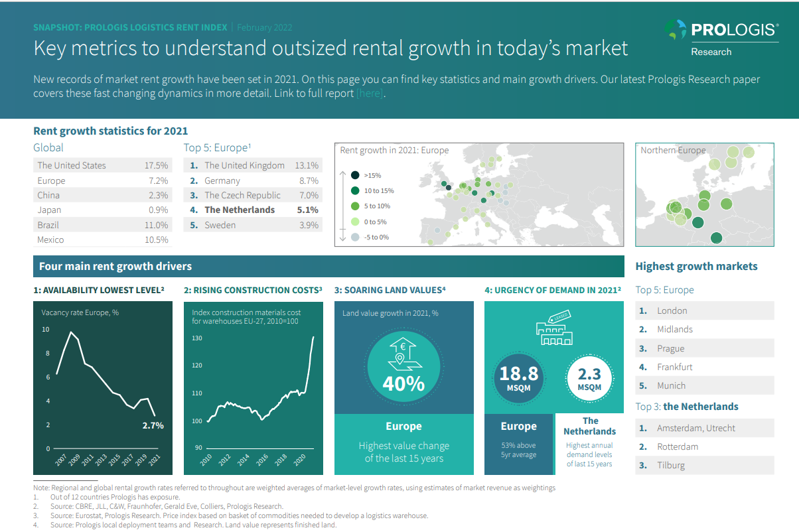The width and height of the screenshot is (799, 532).
Task: Select the 5 to 10% legend dot
Action: point(355,206)
